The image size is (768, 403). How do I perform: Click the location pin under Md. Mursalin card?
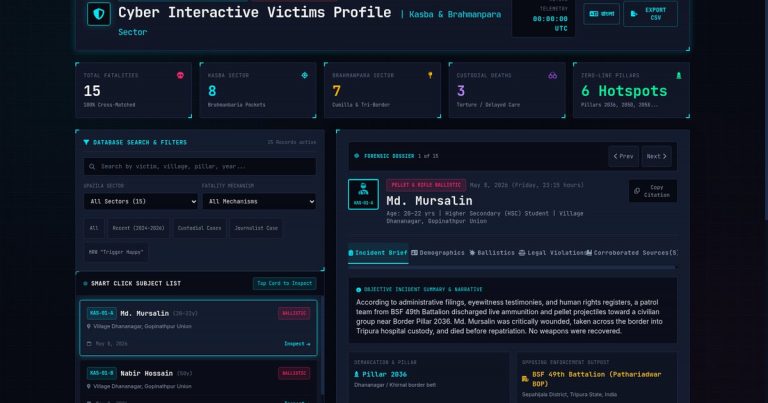[x=89, y=326]
